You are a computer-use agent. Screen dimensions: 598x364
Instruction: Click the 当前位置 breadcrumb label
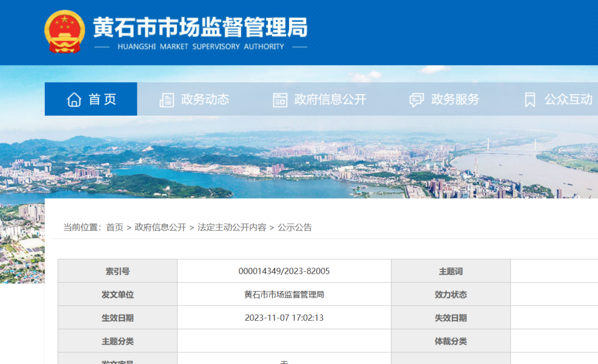click(82, 227)
